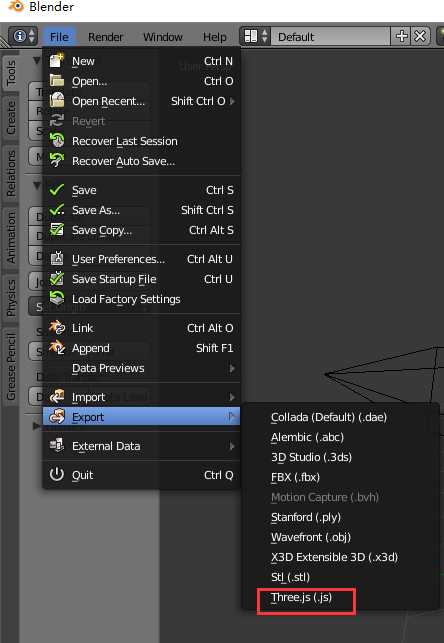Select User Preferences... entry

(x=141, y=259)
